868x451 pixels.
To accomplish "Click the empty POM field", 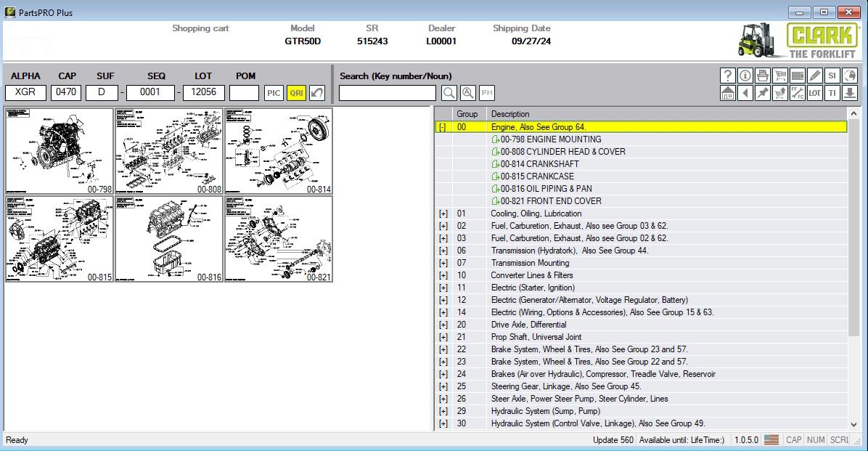I will pos(244,92).
